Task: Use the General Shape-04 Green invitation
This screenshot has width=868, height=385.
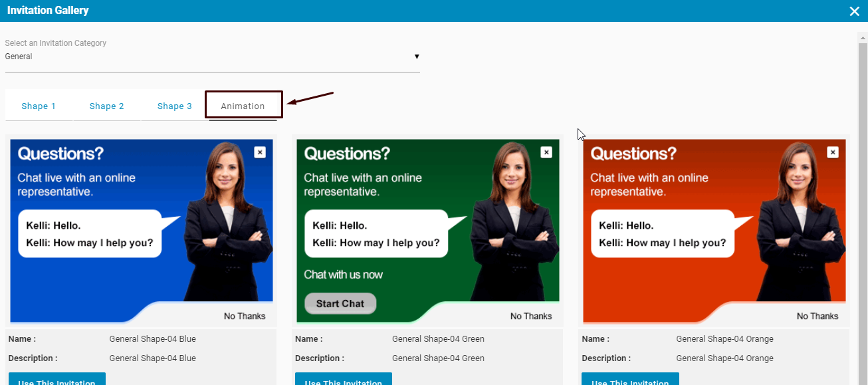Action: (x=344, y=380)
